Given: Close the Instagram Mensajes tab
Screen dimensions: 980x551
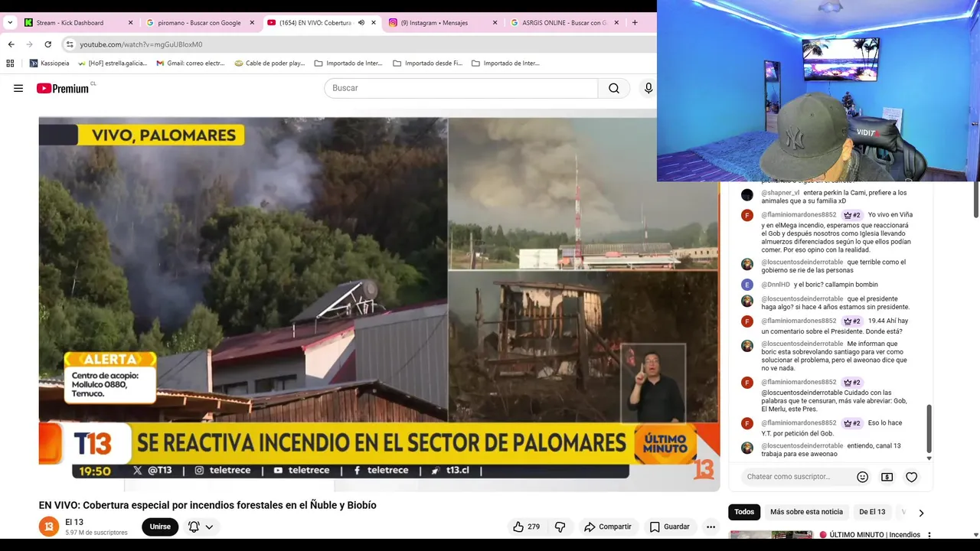Looking at the screenshot, I should (x=495, y=23).
